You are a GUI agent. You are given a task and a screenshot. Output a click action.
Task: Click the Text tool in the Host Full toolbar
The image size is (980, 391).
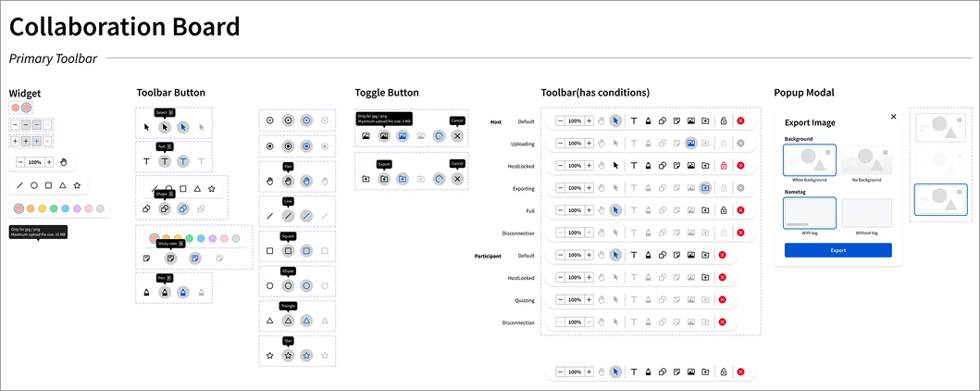tap(634, 210)
